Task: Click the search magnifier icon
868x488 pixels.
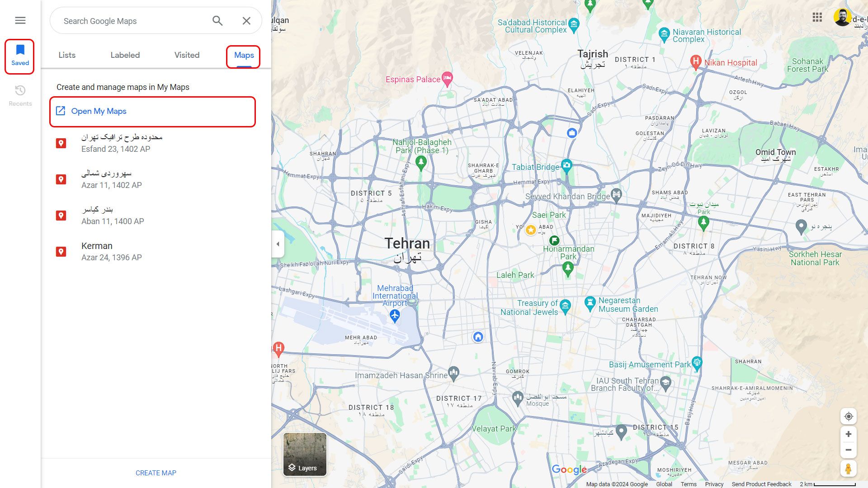Action: [x=217, y=20]
